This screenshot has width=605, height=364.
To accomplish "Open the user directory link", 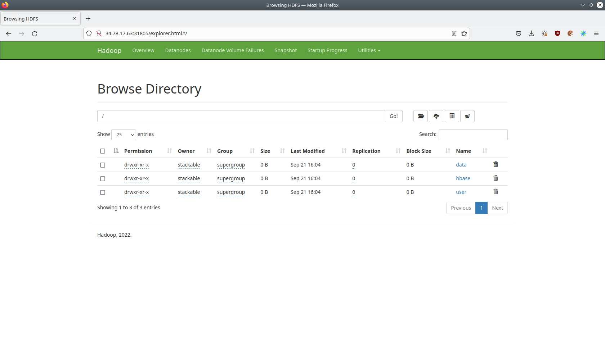I will [461, 192].
